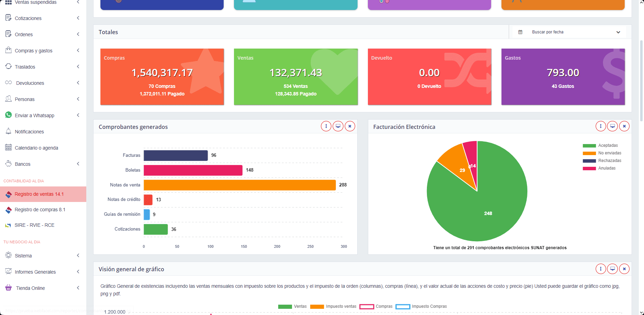Screen dimensions: 644x315
Task: Fullscreen the Facturación Electrónica panel
Action: pos(612,126)
